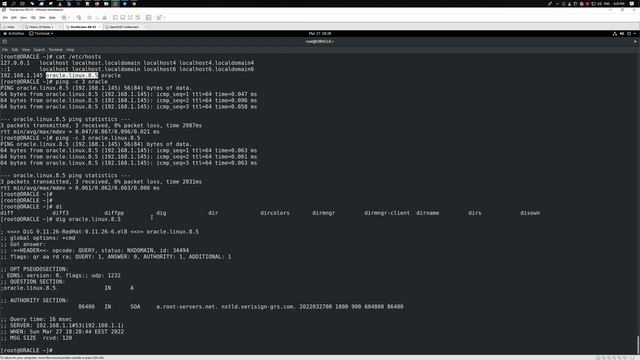Click the VMware suspend/power orange button

click(64, 18)
